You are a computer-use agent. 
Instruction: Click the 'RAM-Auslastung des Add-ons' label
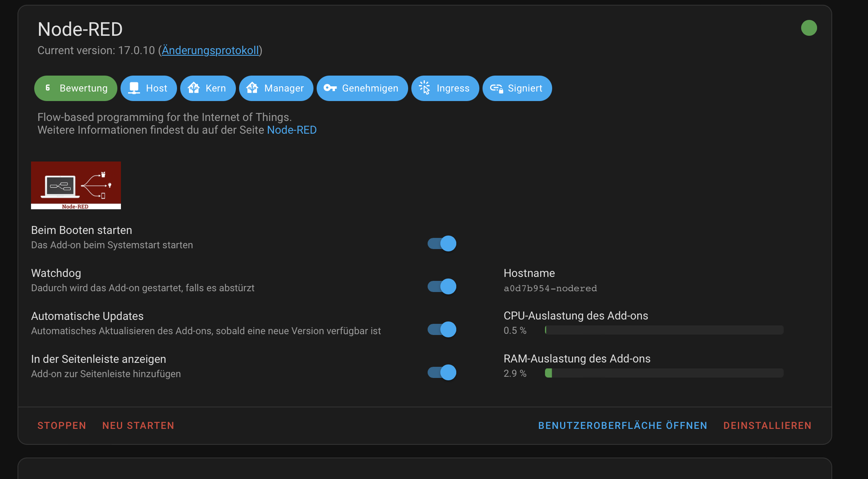[x=577, y=359]
